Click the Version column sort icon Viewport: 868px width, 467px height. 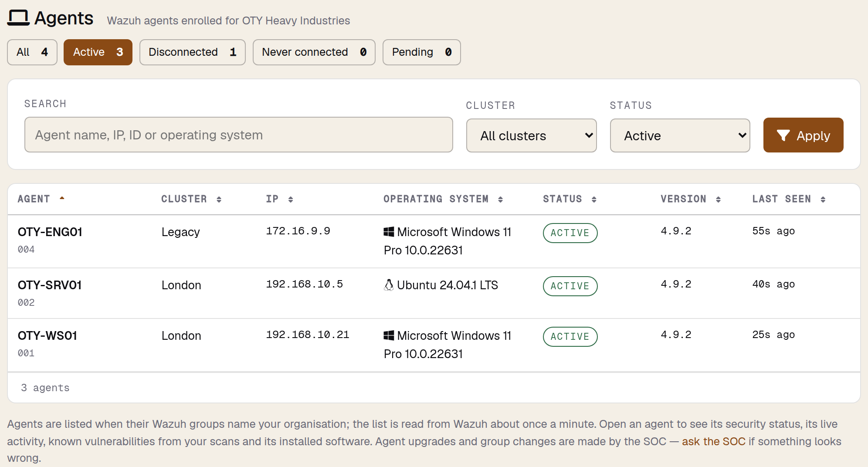718,199
